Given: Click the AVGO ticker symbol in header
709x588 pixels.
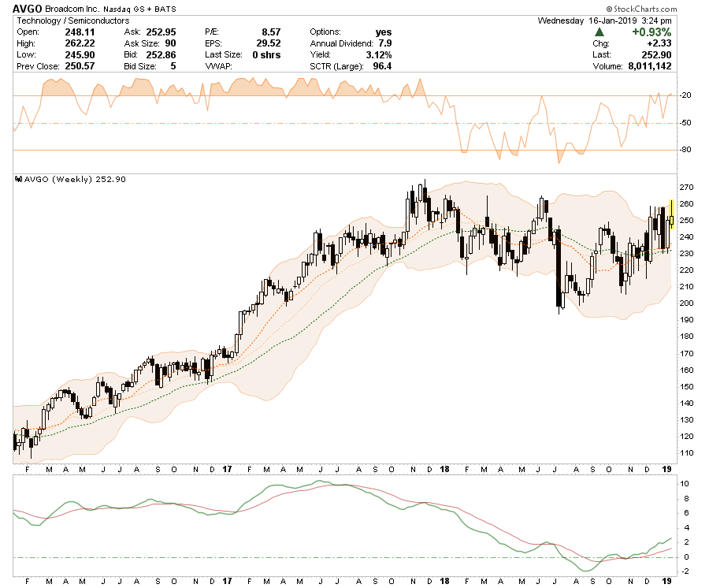Looking at the screenshot, I should 27,9.
